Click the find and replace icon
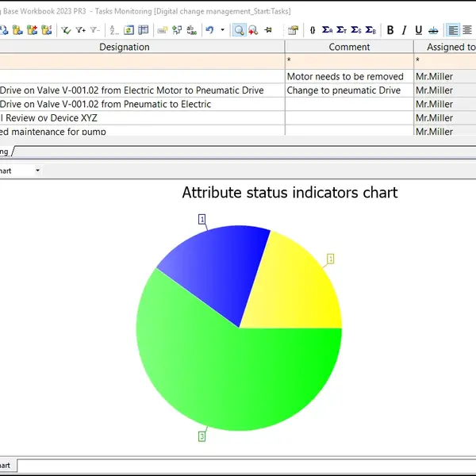This screenshot has height=476, width=476. pos(191,30)
